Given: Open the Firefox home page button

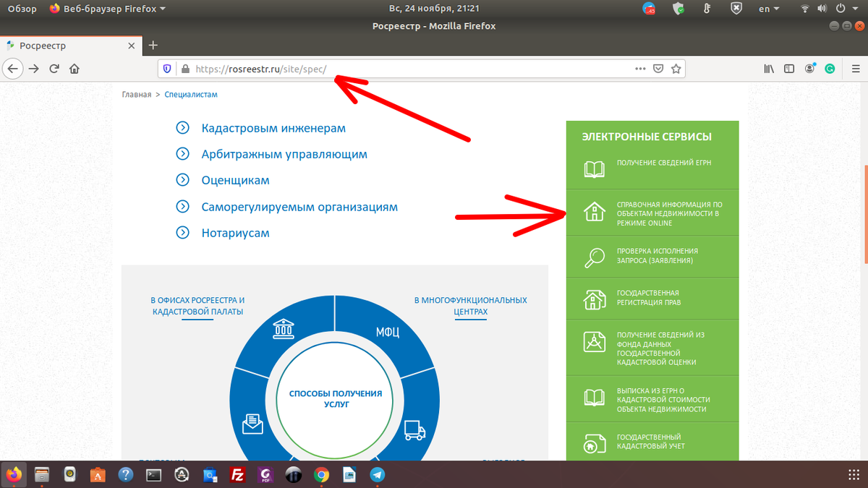Looking at the screenshot, I should pos(74,69).
